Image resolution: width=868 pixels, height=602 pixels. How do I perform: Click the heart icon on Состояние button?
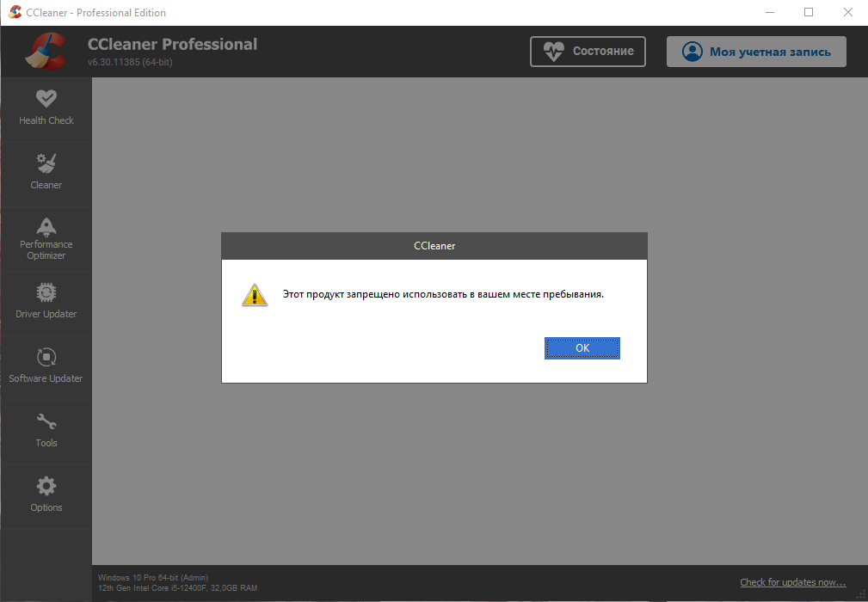[x=553, y=52]
